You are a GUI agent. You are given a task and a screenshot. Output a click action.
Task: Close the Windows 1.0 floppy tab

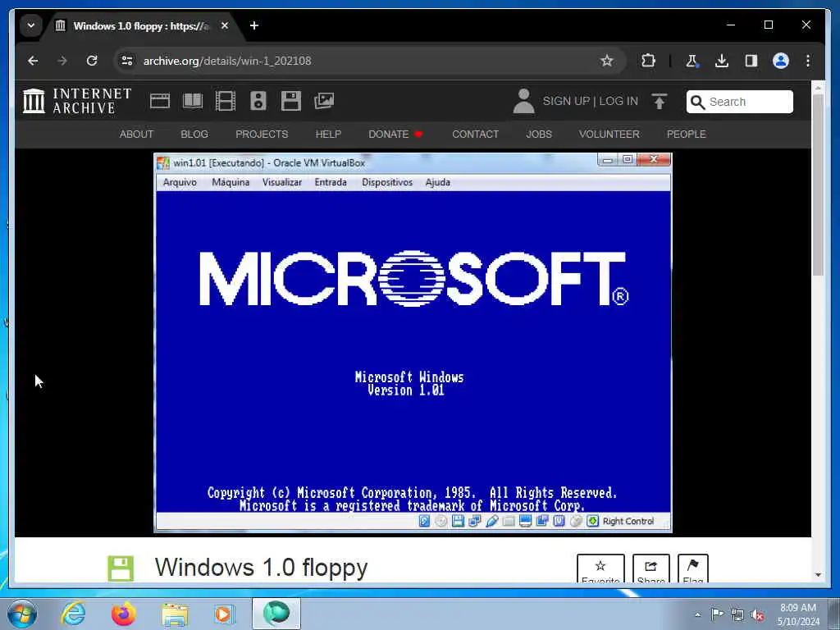click(x=225, y=25)
